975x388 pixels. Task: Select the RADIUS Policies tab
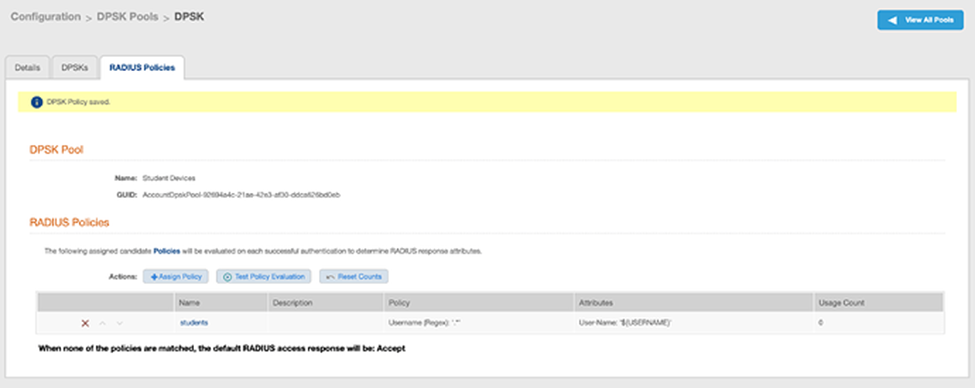point(142,68)
